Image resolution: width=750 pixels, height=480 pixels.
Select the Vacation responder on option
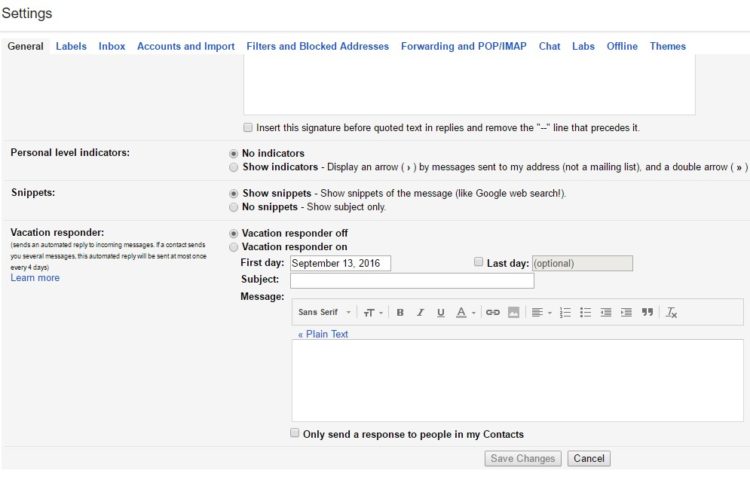(x=234, y=247)
